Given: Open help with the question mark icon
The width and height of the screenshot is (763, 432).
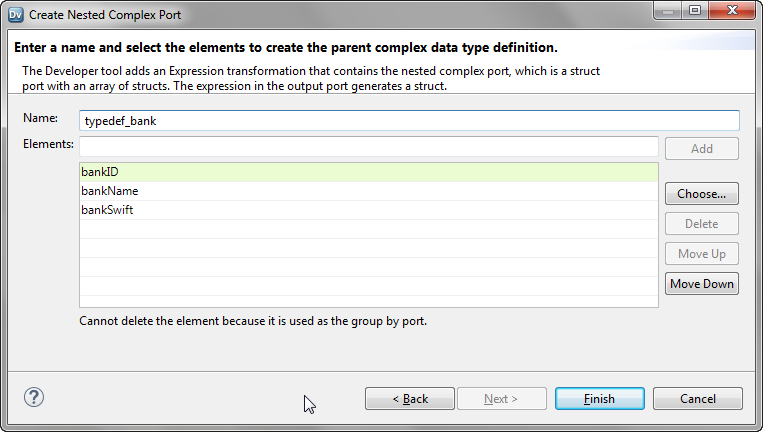Looking at the screenshot, I should 34,397.
